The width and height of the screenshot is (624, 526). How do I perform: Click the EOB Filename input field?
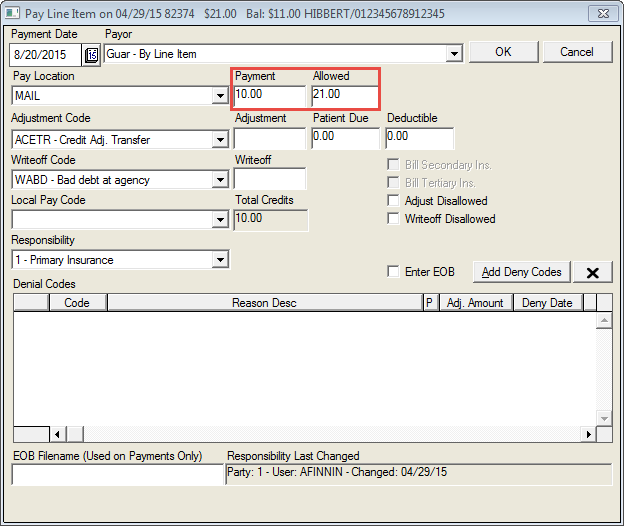pyautogui.click(x=117, y=476)
